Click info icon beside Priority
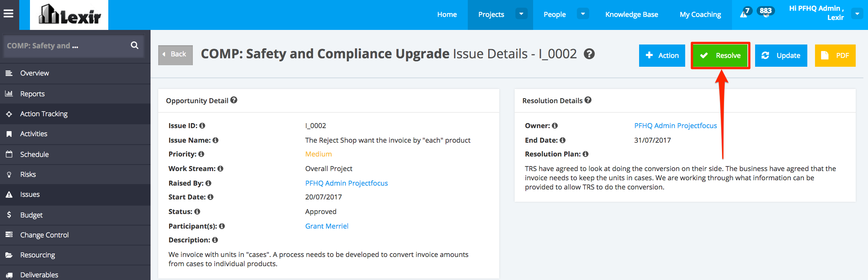The image size is (868, 280). (201, 154)
